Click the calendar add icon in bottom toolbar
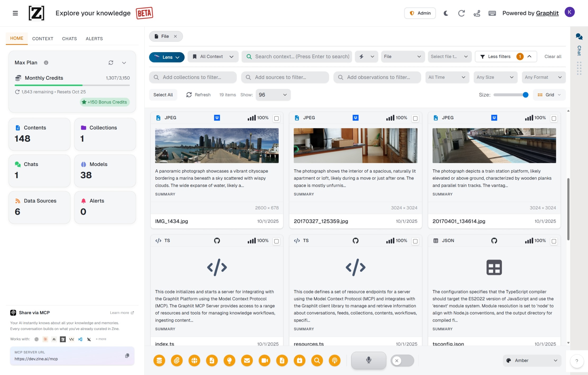Screen dimensions: 588x375 point(300,360)
